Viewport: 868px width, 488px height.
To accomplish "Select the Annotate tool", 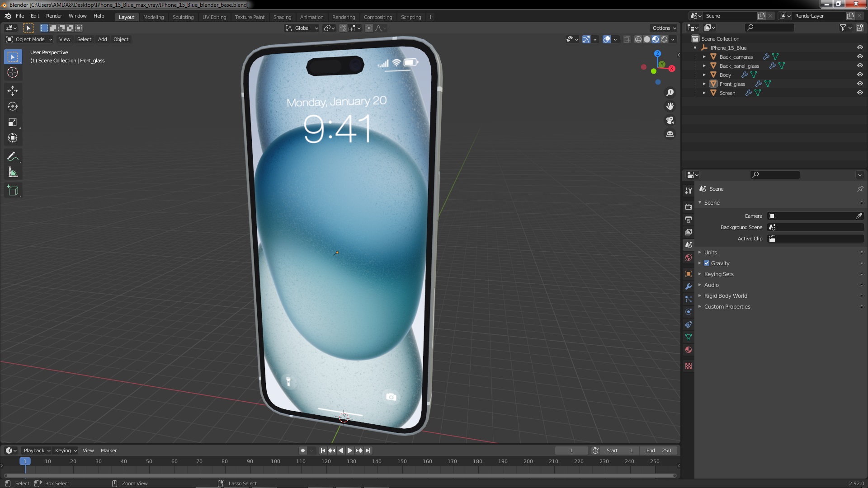I will [x=13, y=156].
